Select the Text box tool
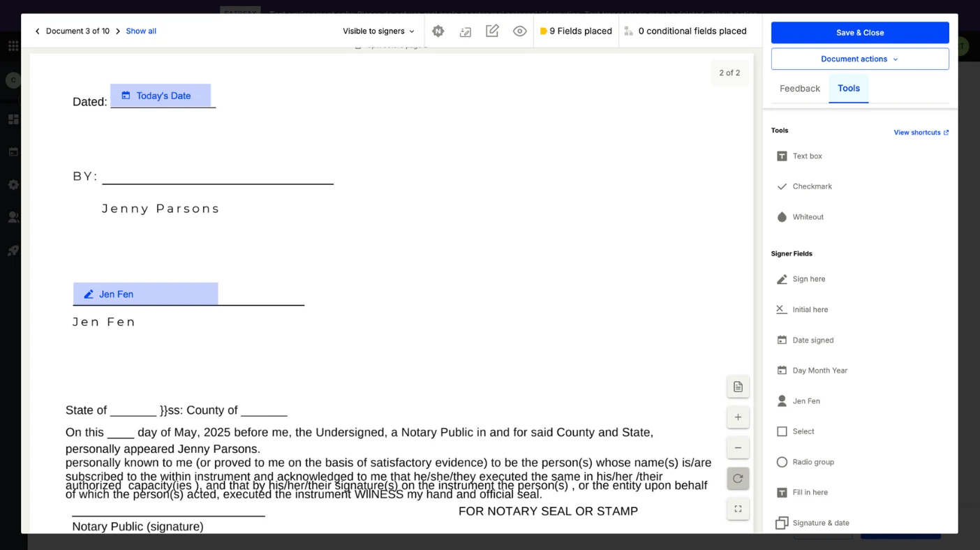 (x=800, y=156)
